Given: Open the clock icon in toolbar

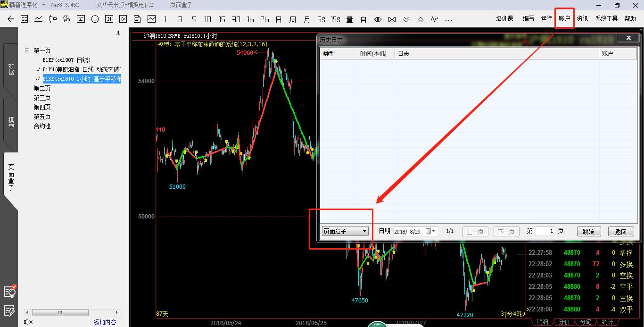Looking at the screenshot, I should pos(95,19).
